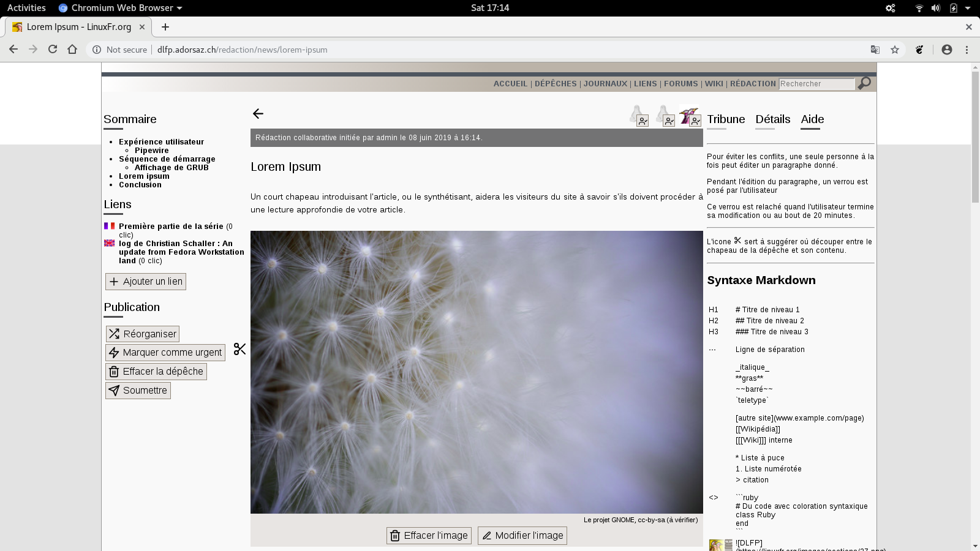Jump to Affichage de GRUB subsection
Viewport: 980px width, 551px height.
point(171,167)
